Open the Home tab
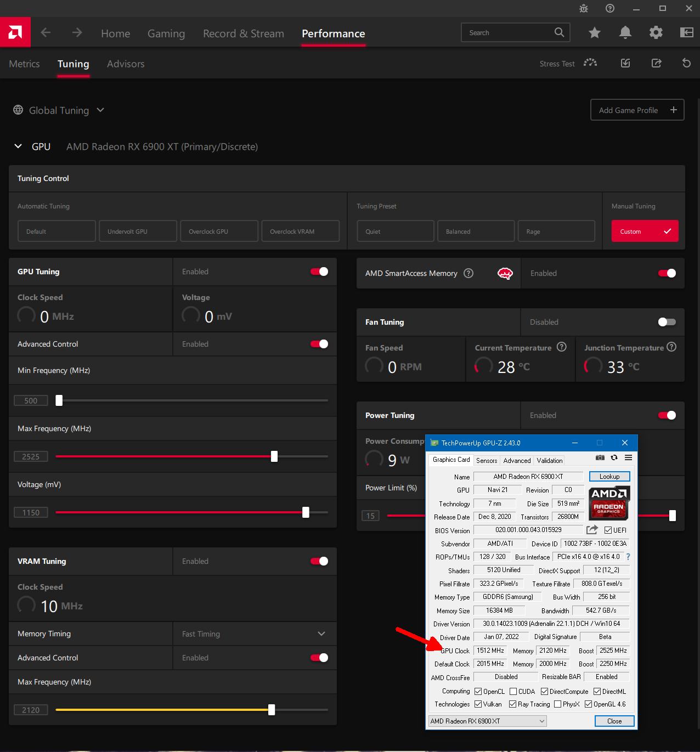Image resolution: width=700 pixels, height=752 pixels. tap(116, 33)
